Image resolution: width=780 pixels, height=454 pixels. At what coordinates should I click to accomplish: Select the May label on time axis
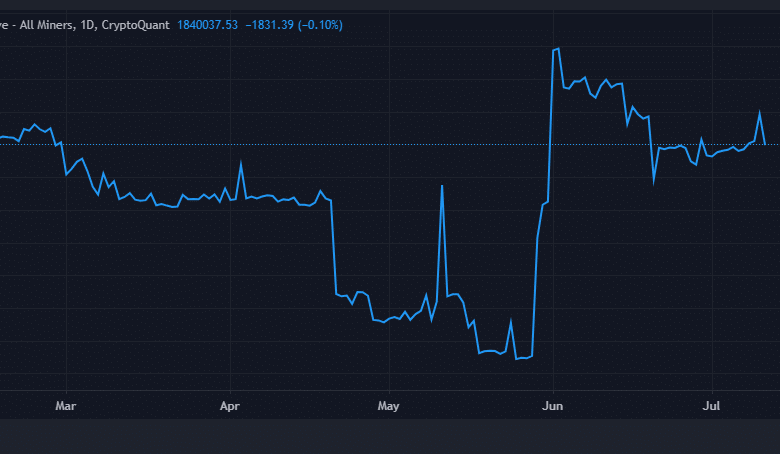pyautogui.click(x=389, y=406)
